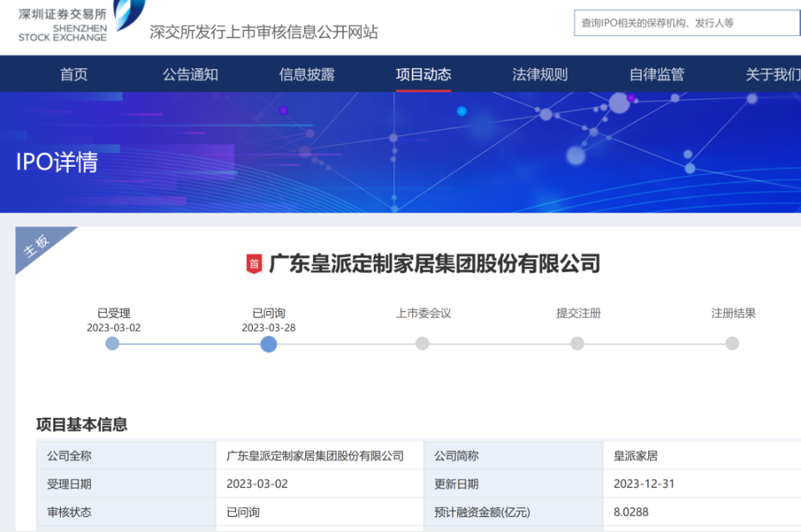Click the 已受理 stage label
Viewport: 801px width, 532px height.
(x=114, y=313)
